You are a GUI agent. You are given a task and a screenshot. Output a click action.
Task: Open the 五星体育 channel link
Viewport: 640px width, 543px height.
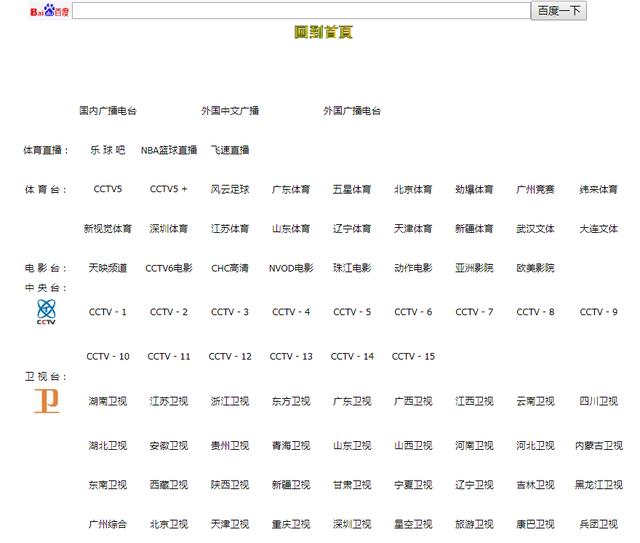352,189
